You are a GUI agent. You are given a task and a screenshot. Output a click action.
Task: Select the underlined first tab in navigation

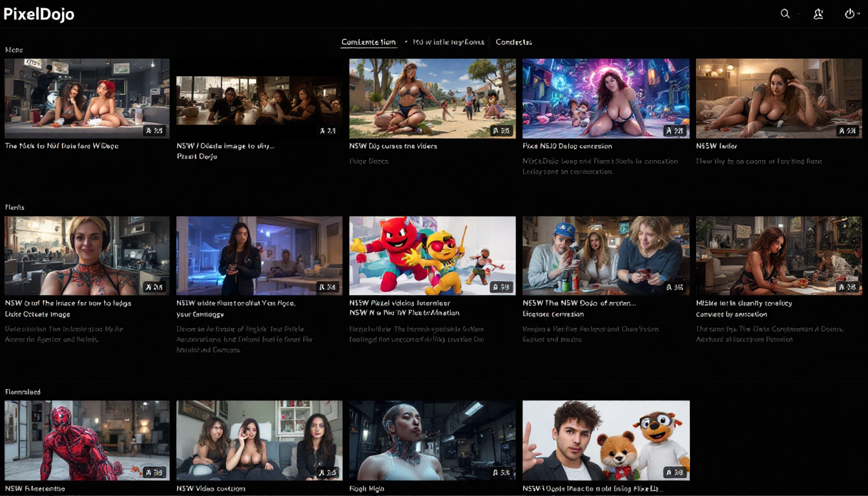(368, 42)
